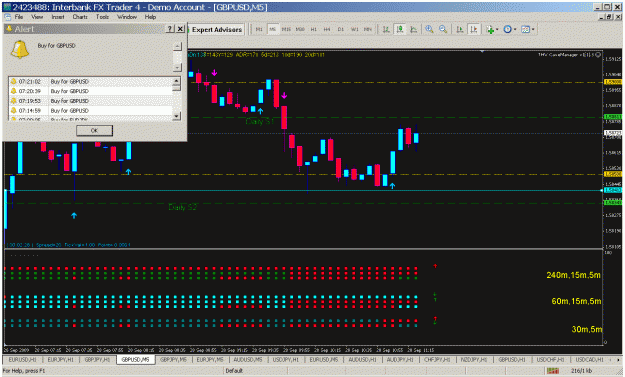Click the add indicators green plus icon

click(490, 29)
